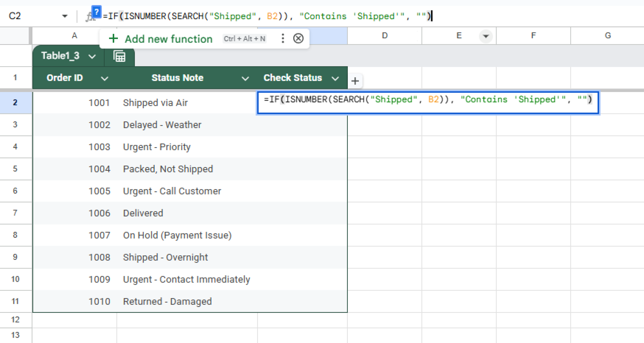Open the Order ID column dropdown
The width and height of the screenshot is (644, 343).
(104, 78)
